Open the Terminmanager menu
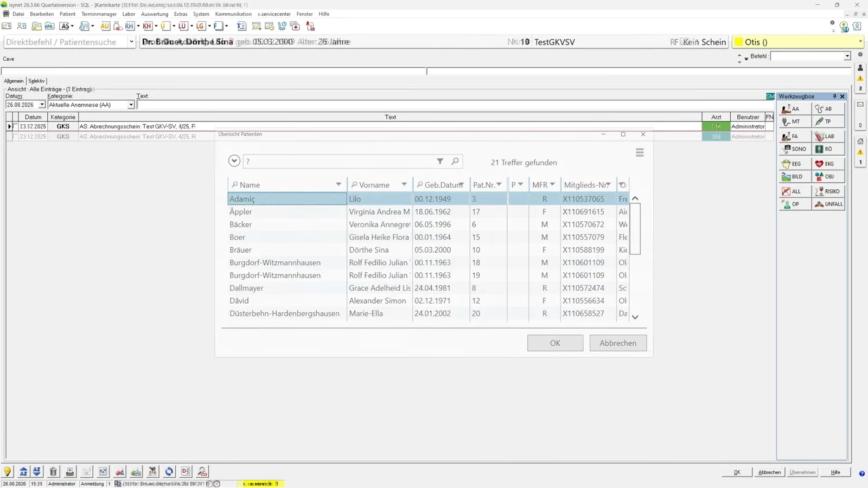868x488 pixels. 99,14
